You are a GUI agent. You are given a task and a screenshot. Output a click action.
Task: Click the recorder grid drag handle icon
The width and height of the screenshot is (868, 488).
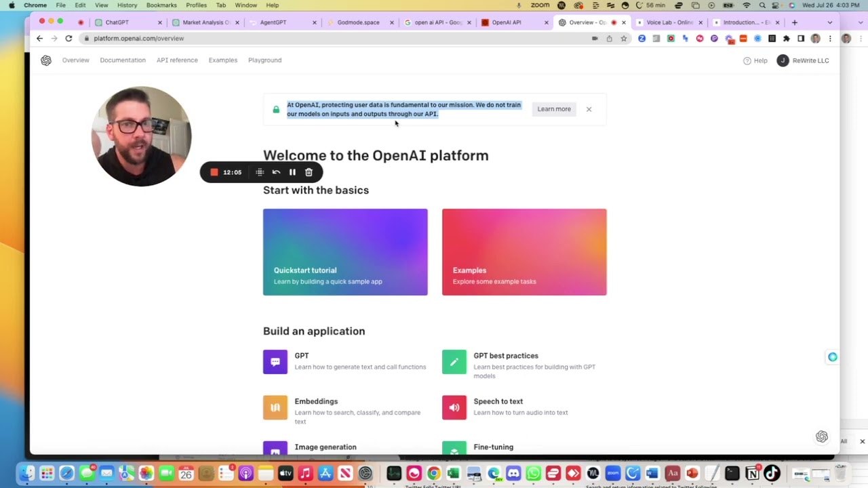[260, 172]
